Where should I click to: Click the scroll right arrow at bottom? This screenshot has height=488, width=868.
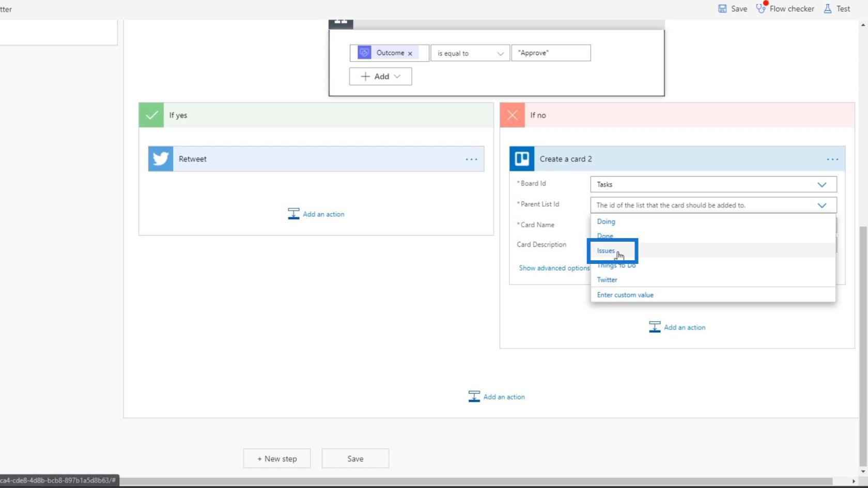click(854, 481)
